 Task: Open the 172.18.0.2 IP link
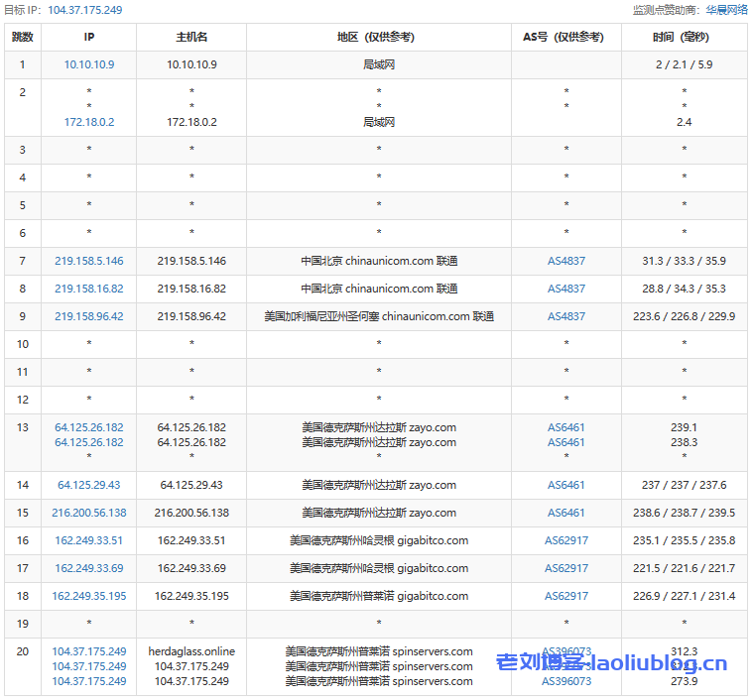(x=89, y=122)
